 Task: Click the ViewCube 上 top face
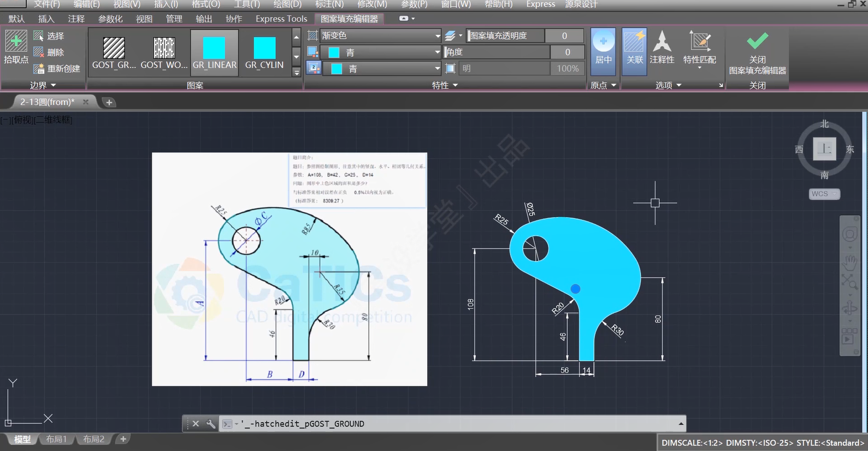(x=824, y=149)
